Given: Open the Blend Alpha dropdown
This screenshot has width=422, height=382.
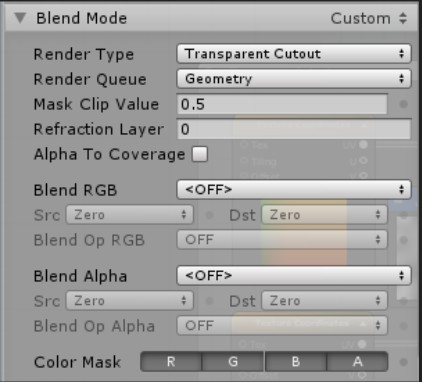Looking at the screenshot, I should click(294, 276).
